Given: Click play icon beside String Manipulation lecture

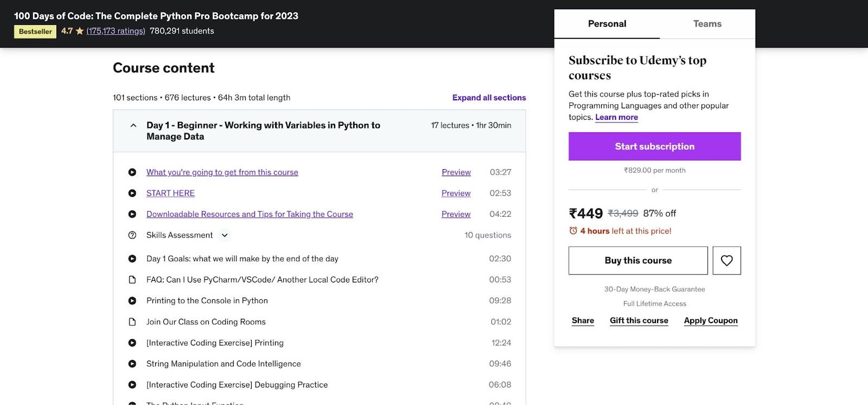Looking at the screenshot, I should point(132,364).
